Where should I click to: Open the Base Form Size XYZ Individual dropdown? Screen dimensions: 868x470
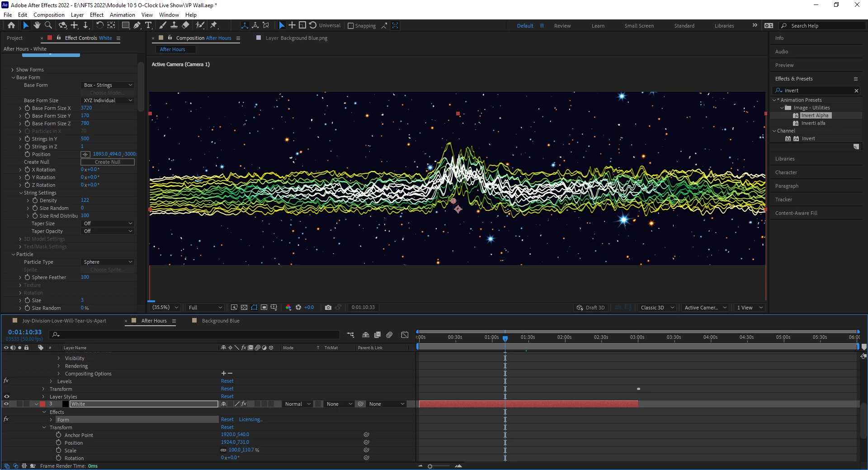click(x=108, y=100)
